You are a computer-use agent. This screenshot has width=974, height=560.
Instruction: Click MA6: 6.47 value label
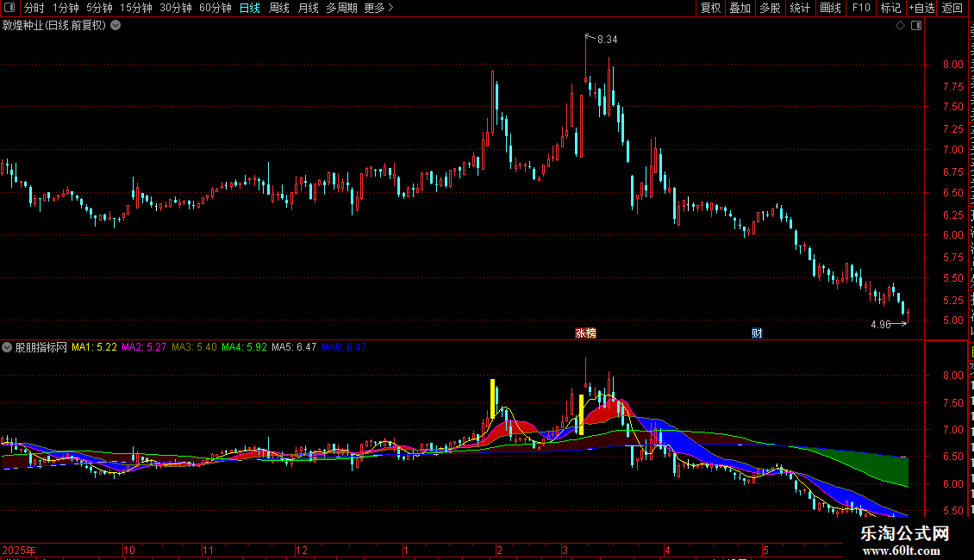(344, 348)
